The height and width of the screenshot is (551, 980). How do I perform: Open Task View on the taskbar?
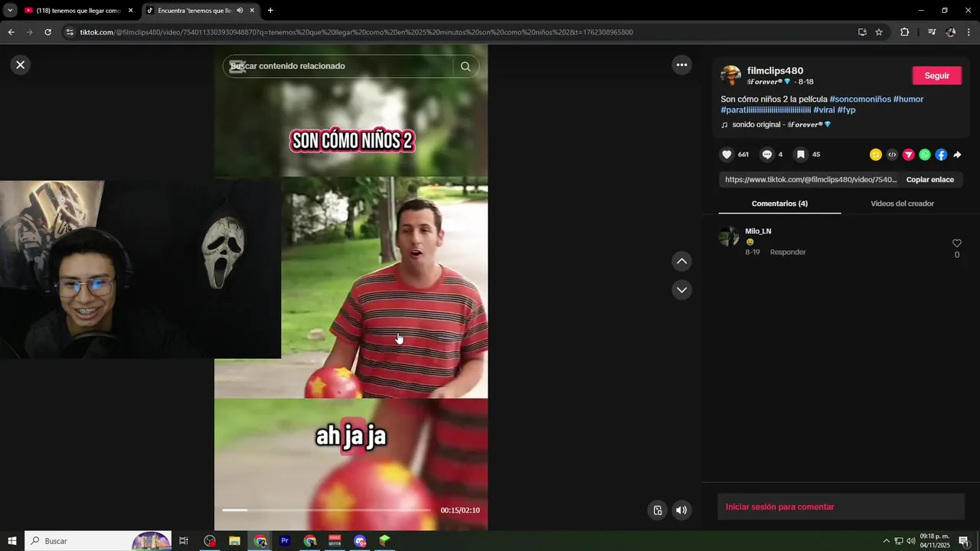(184, 541)
